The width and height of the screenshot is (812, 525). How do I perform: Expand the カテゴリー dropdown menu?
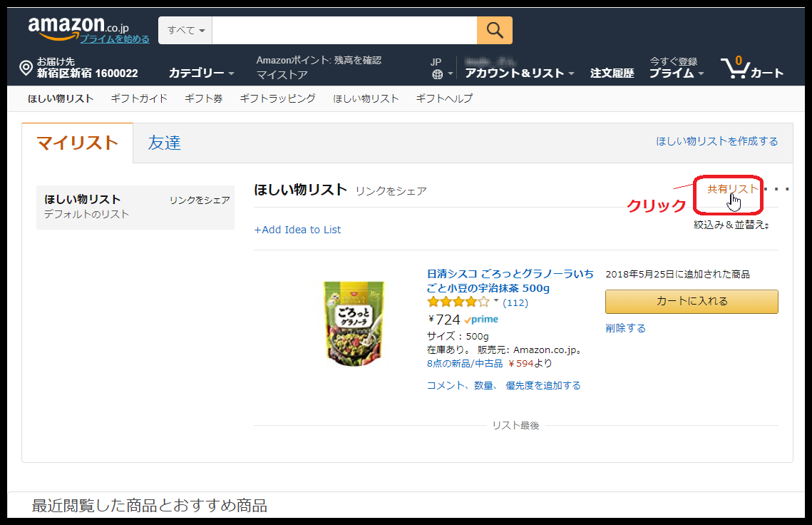[201, 73]
